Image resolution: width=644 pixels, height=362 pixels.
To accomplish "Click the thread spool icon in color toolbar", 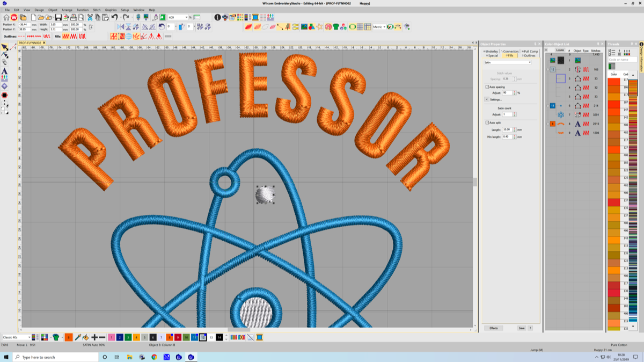I will 259,337.
